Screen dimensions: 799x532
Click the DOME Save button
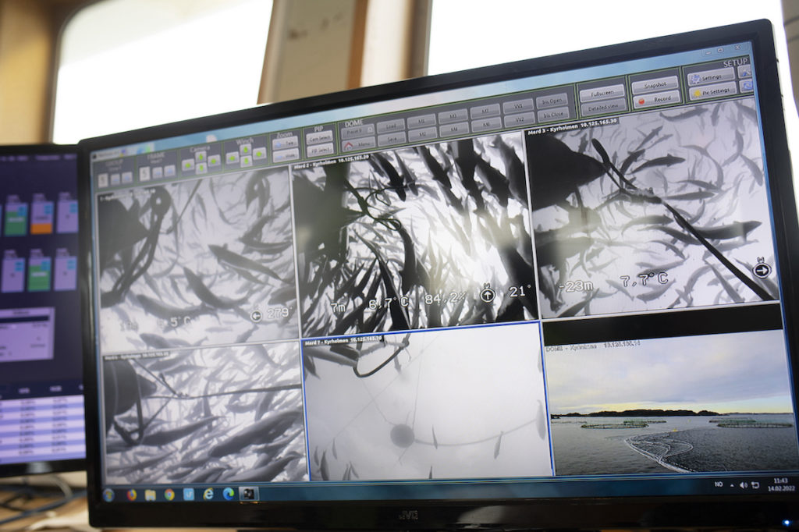click(392, 139)
